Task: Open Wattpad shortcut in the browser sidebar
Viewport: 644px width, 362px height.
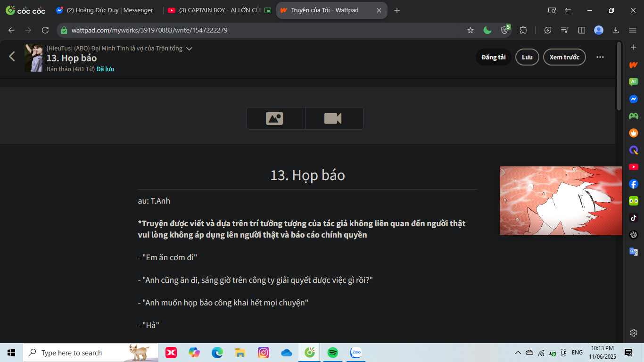Action: coord(634,65)
